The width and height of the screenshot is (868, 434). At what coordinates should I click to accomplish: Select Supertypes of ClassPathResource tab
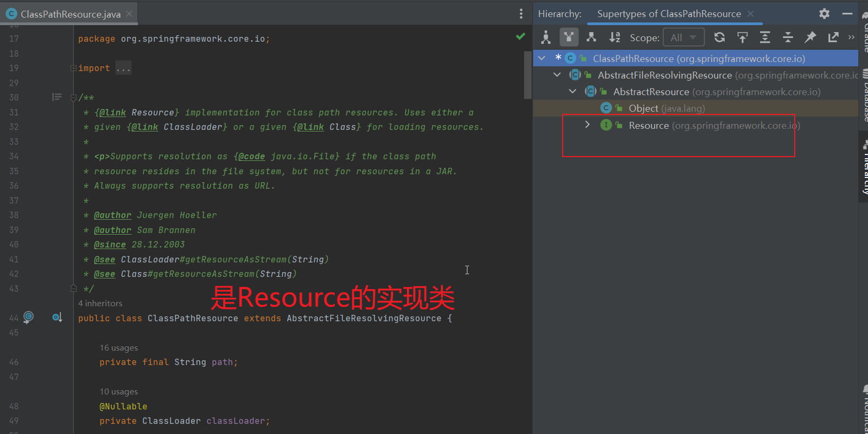[669, 14]
